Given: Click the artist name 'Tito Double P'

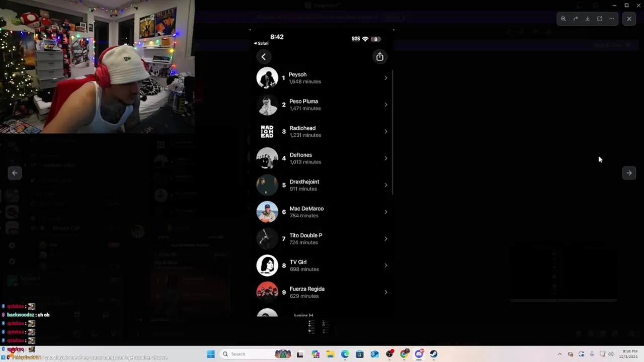Looking at the screenshot, I should [305, 235].
